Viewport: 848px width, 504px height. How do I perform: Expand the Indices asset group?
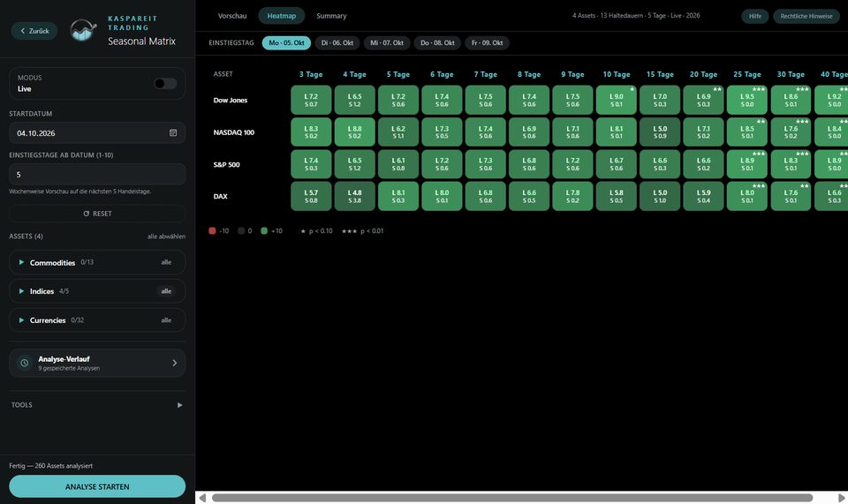[21, 291]
